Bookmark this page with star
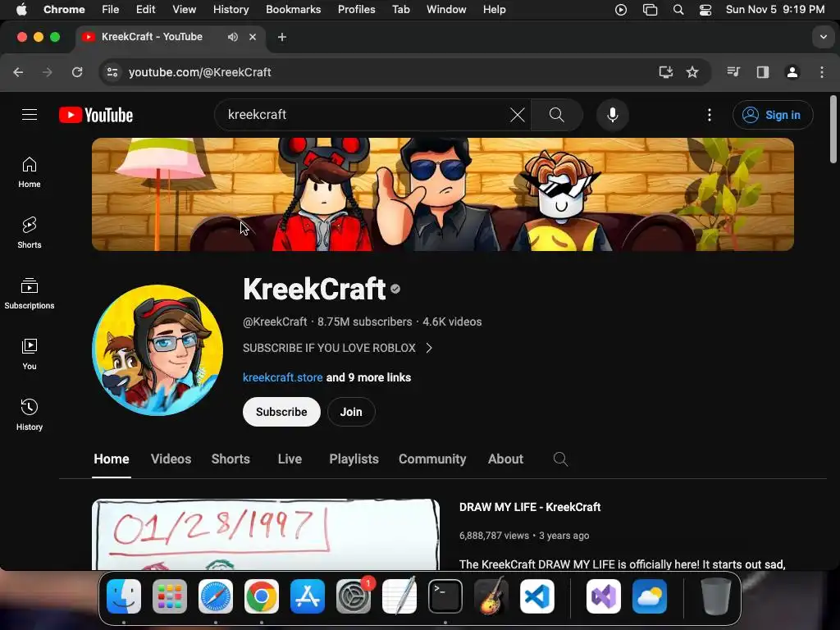Screen dimensions: 840x630 click(692, 72)
